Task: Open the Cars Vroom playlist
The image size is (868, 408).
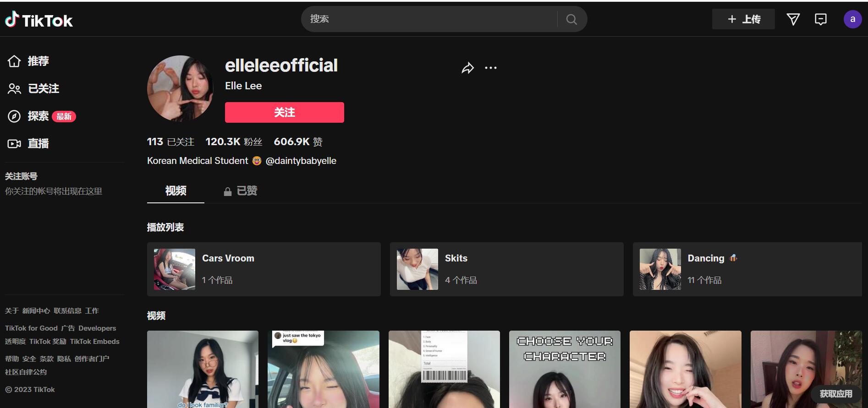Action: pos(264,269)
